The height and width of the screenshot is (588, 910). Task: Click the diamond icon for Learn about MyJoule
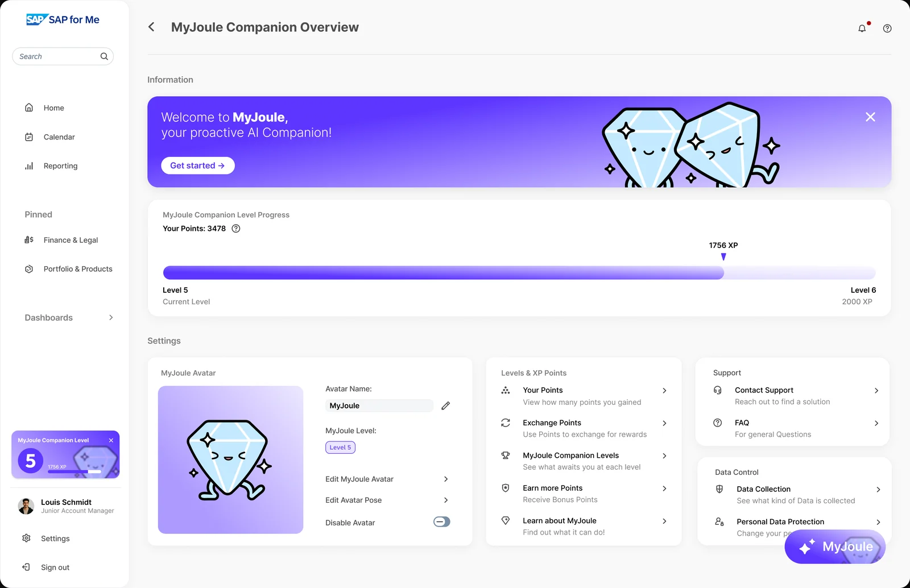[x=506, y=520]
